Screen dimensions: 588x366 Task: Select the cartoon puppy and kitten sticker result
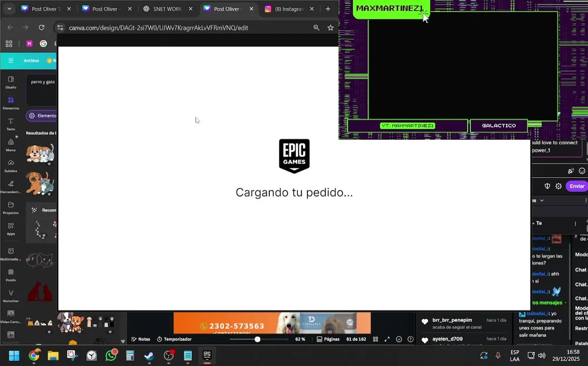tap(40, 154)
